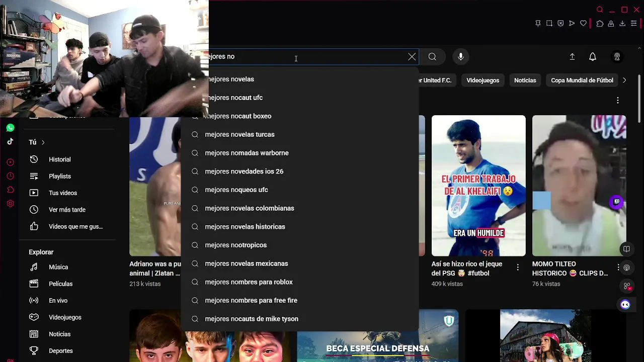Choose suggestion 'mejores novelas historicas'

click(x=300, y=227)
